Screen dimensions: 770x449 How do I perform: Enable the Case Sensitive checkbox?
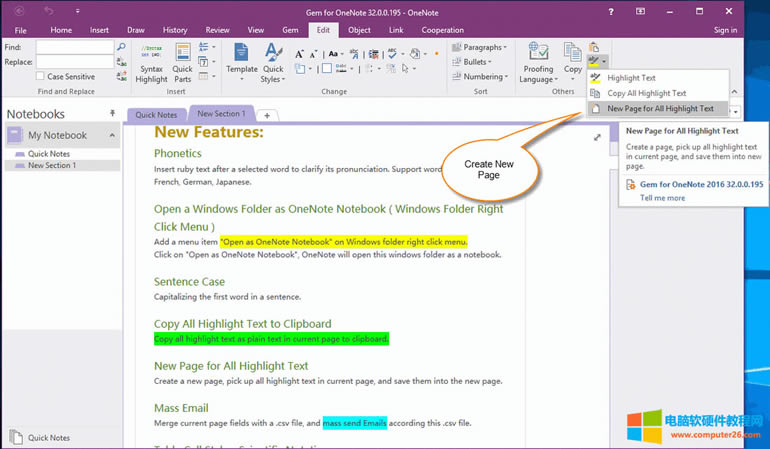pyautogui.click(x=41, y=76)
